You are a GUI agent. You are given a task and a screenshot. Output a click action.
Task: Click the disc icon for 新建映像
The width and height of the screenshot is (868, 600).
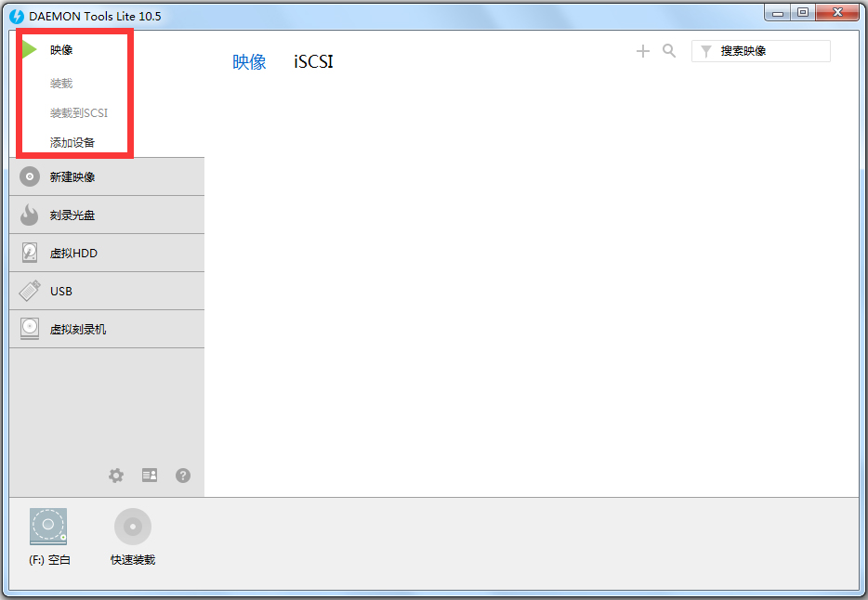(30, 177)
